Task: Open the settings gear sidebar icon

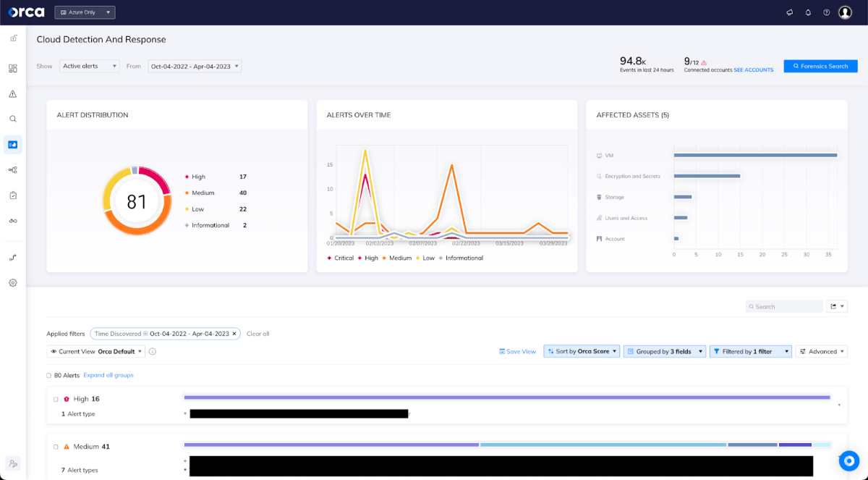Action: 13,283
